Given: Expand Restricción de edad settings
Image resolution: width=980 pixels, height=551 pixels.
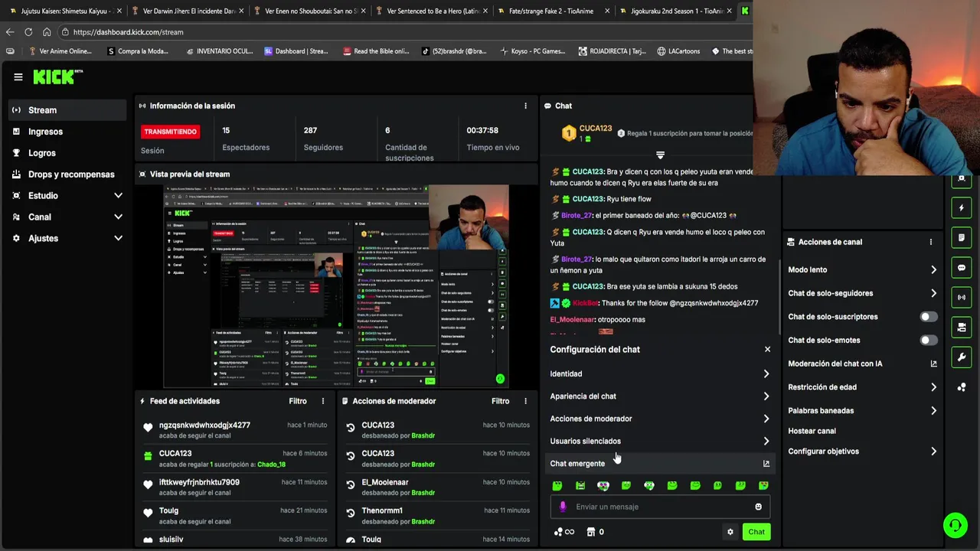Looking at the screenshot, I should (863, 387).
